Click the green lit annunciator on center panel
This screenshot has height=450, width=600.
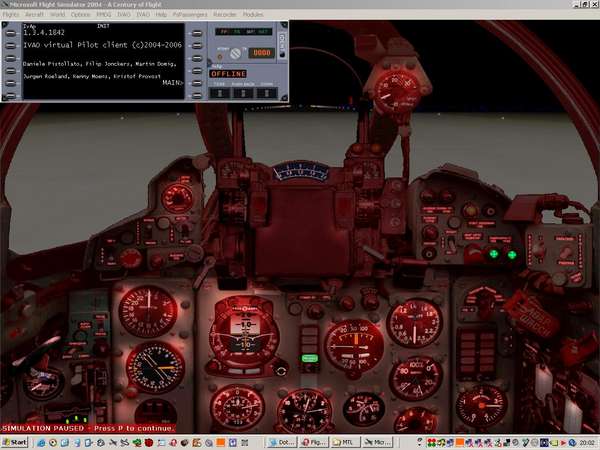[310, 359]
